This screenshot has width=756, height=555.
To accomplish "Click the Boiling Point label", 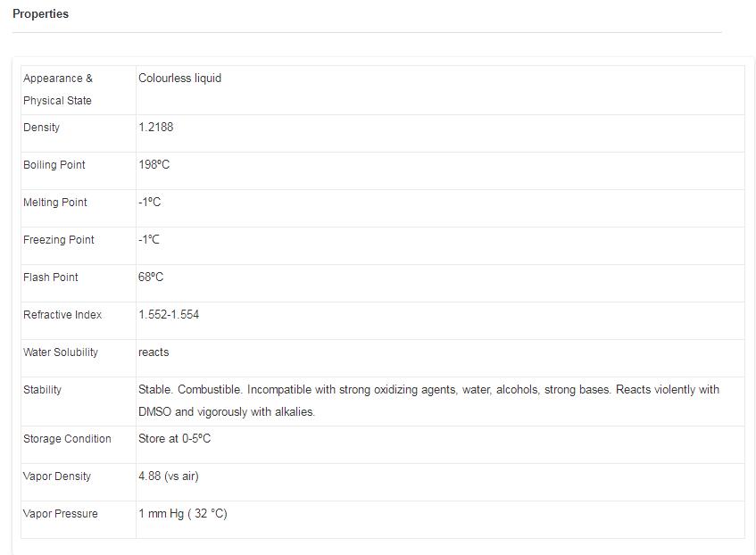I will coord(54,165).
